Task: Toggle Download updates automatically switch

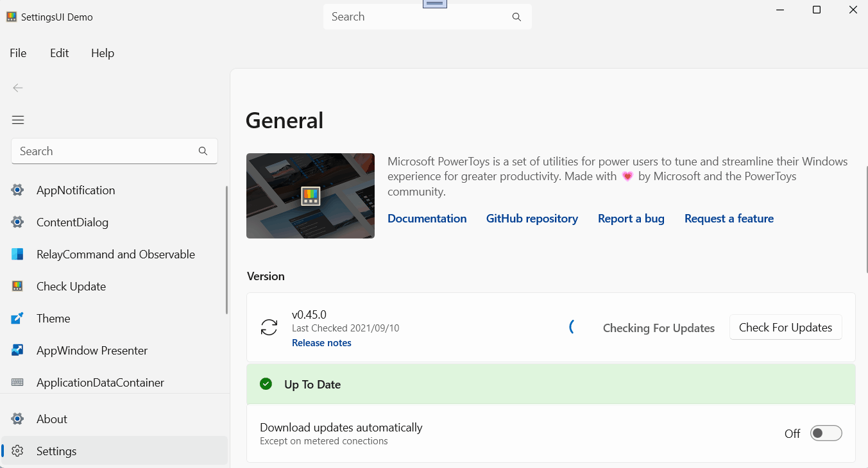Action: click(826, 433)
